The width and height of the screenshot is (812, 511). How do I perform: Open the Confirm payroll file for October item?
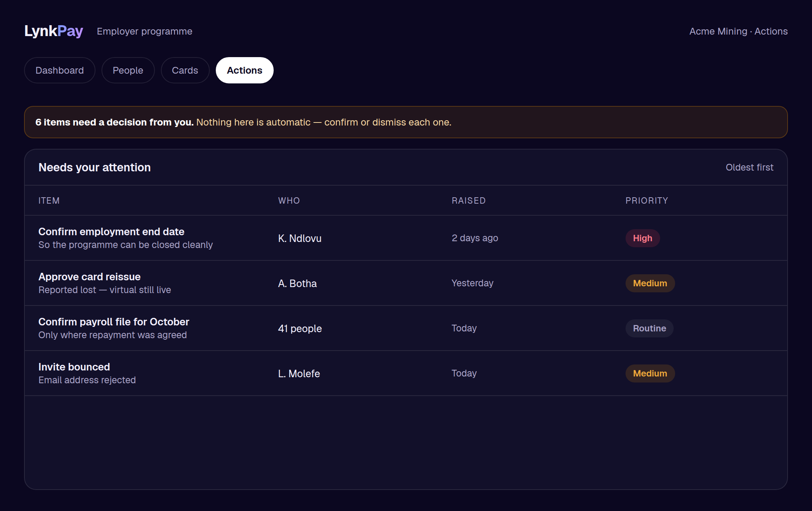coord(406,328)
